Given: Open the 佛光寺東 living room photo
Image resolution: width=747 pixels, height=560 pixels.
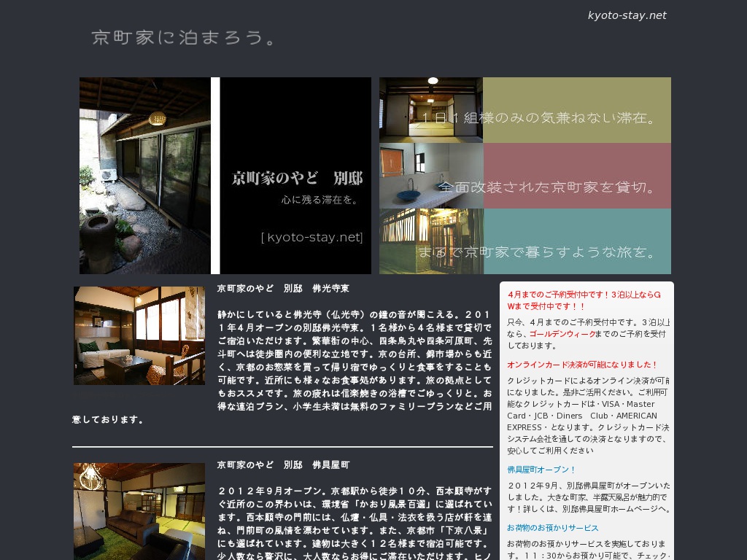Looking at the screenshot, I should (x=139, y=335).
